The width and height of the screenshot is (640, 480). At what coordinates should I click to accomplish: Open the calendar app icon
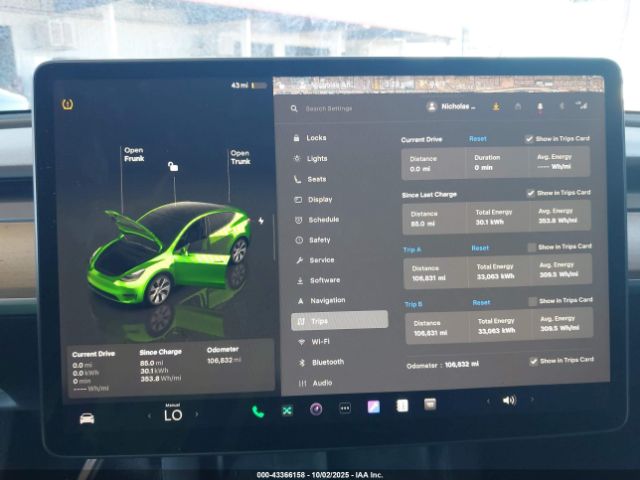click(x=430, y=404)
